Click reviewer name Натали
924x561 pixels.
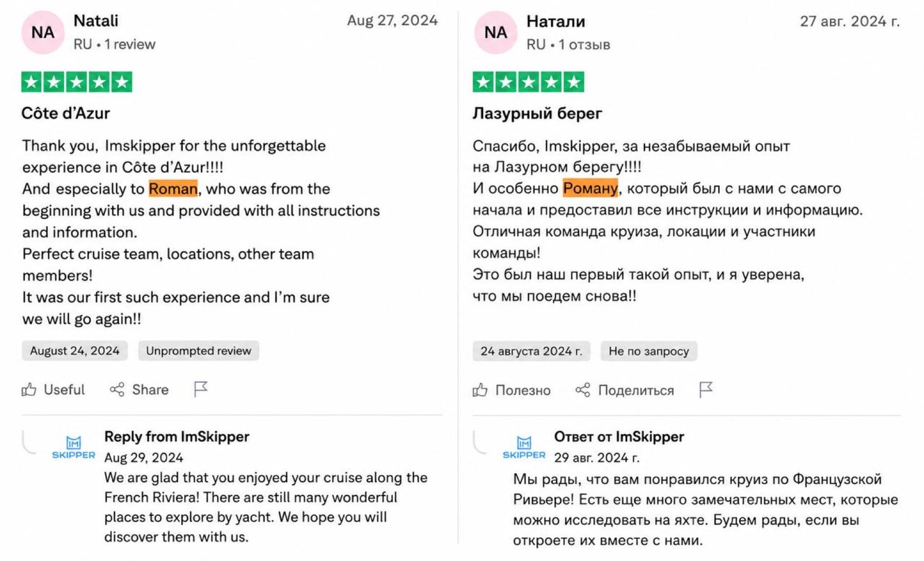pos(556,21)
